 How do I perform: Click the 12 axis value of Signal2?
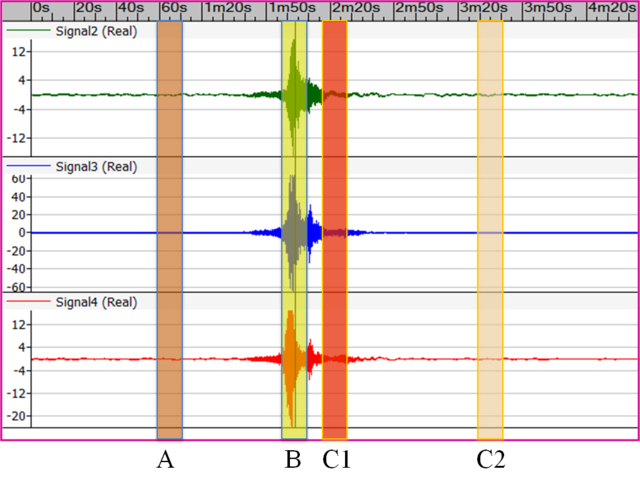click(18, 52)
